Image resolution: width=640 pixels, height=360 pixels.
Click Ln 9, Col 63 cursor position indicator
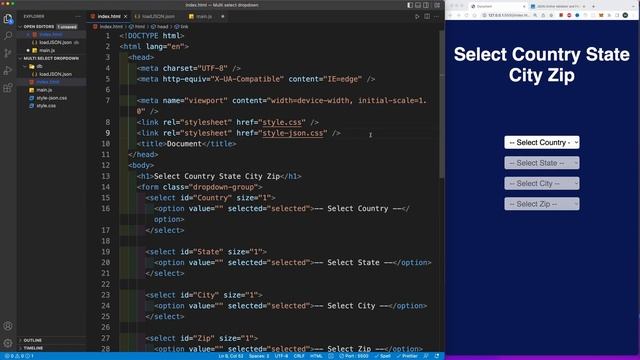(231, 356)
